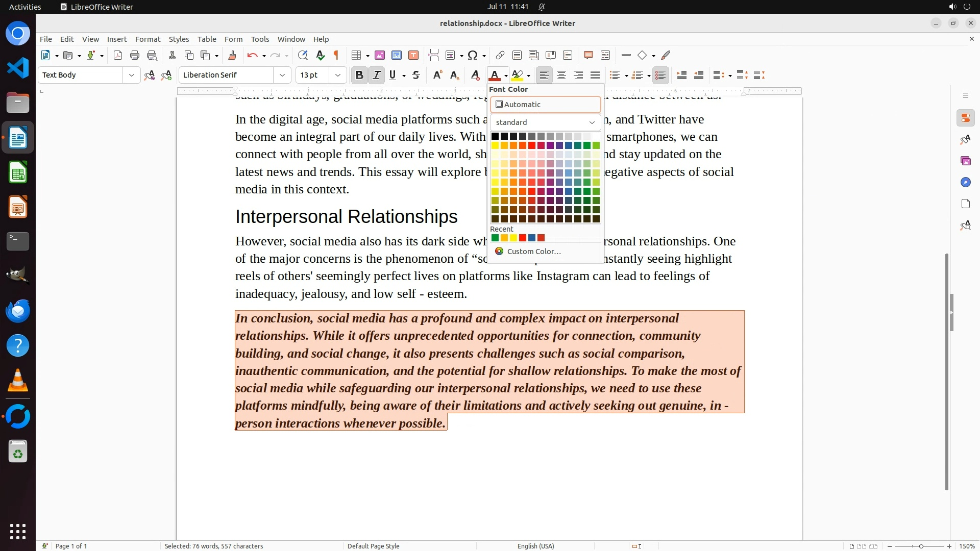Click the Print toolbar icon
This screenshot has height=551, width=980.
pyautogui.click(x=135, y=56)
